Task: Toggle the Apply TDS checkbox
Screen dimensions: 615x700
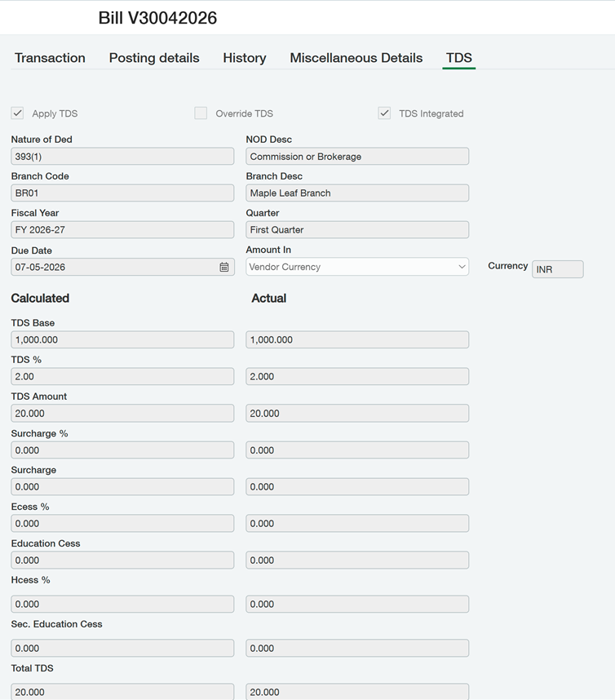Action: click(x=17, y=113)
